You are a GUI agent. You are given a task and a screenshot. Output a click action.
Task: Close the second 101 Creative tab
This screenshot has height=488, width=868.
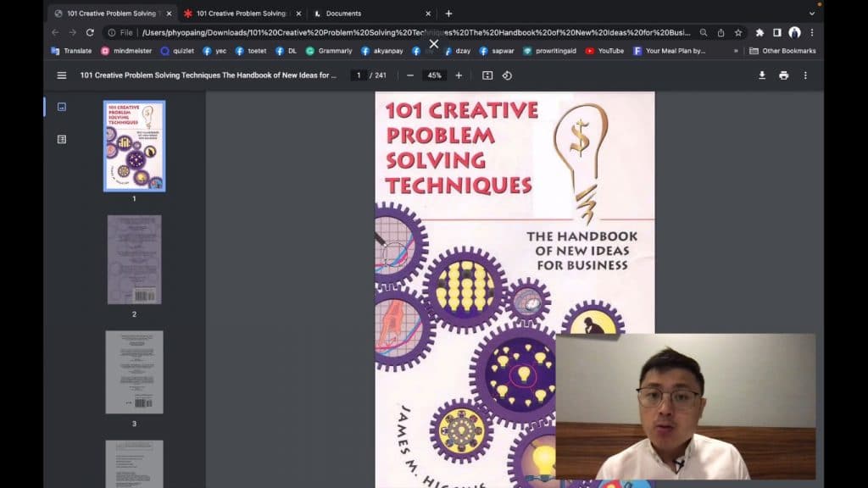(x=298, y=14)
